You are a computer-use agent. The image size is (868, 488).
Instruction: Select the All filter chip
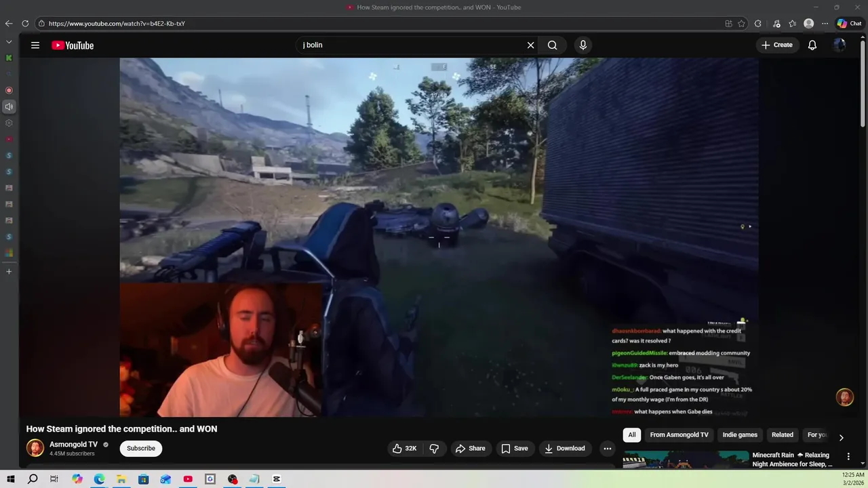tap(632, 435)
